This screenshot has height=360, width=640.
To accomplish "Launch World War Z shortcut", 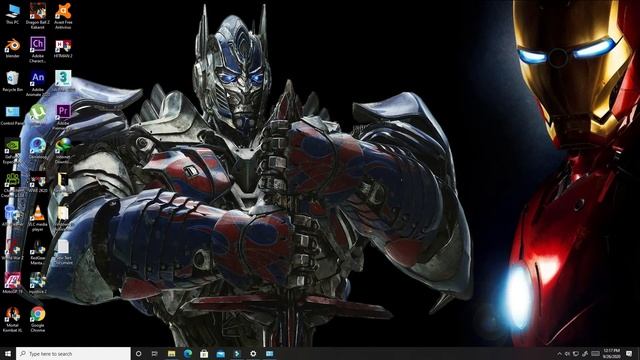I will (x=12, y=250).
